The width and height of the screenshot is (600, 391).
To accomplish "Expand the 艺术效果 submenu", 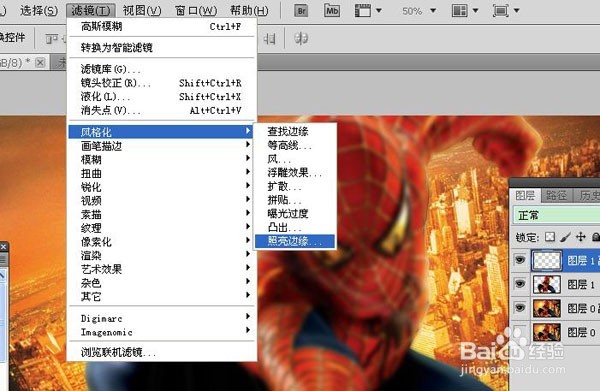I will [x=161, y=269].
